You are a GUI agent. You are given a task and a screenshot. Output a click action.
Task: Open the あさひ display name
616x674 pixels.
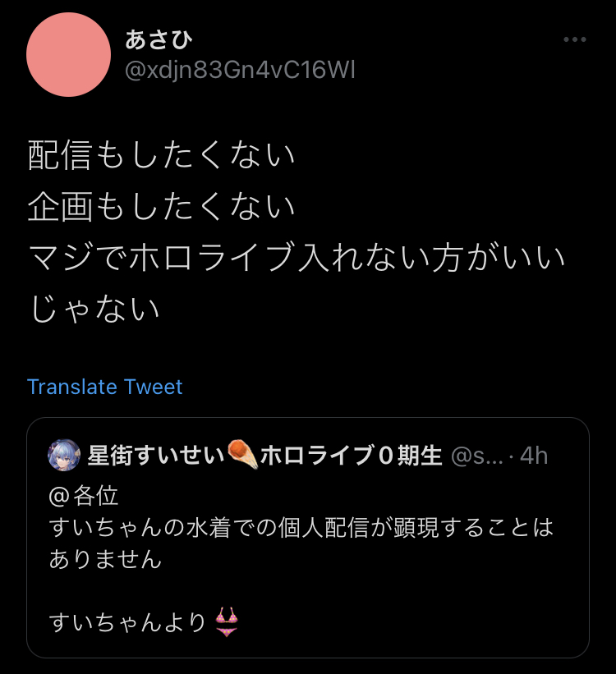pos(159,39)
